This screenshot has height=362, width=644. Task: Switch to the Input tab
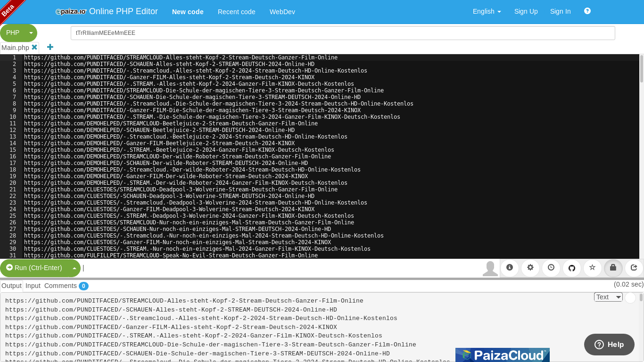point(33,286)
